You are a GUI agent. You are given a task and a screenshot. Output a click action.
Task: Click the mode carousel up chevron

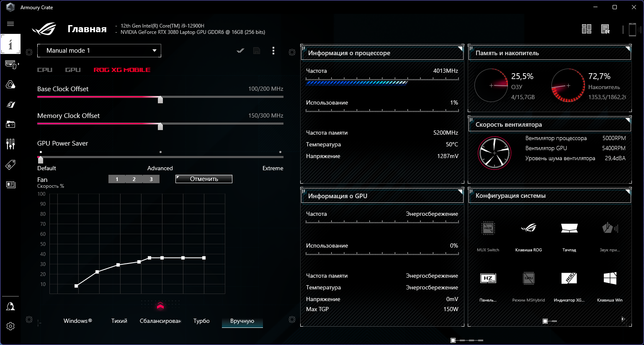[160, 307]
